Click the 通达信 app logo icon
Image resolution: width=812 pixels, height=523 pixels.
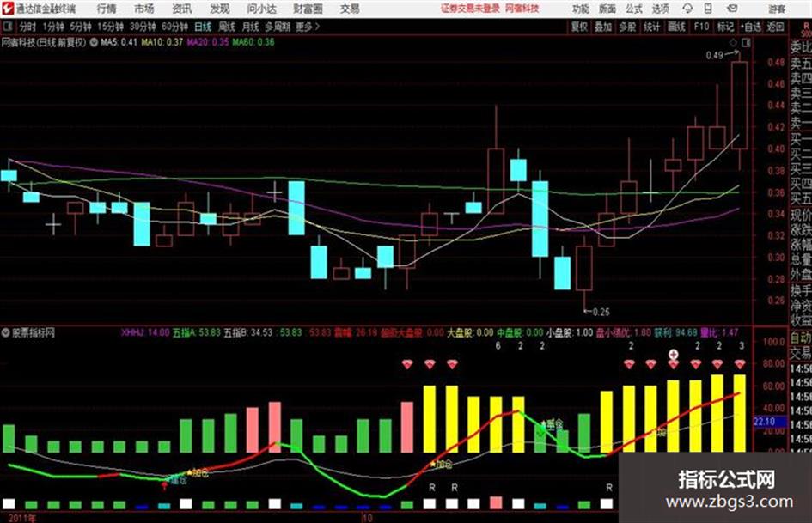pos(8,9)
